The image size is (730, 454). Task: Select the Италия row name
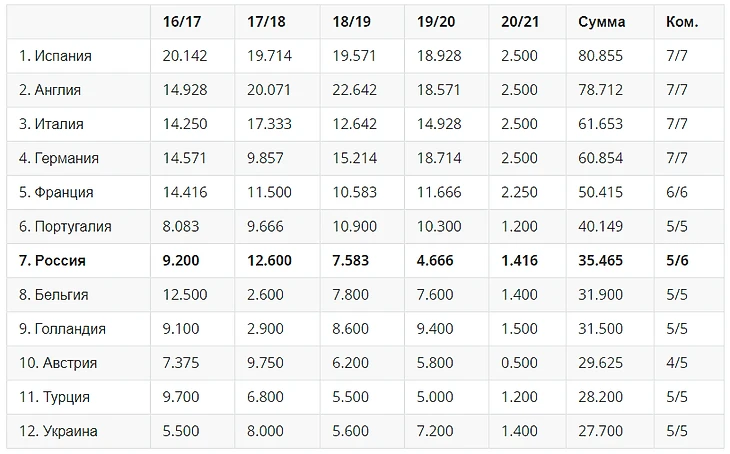pos(51,124)
